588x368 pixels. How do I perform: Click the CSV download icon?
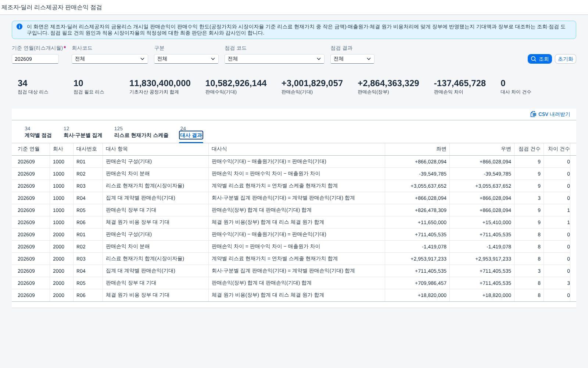point(533,114)
